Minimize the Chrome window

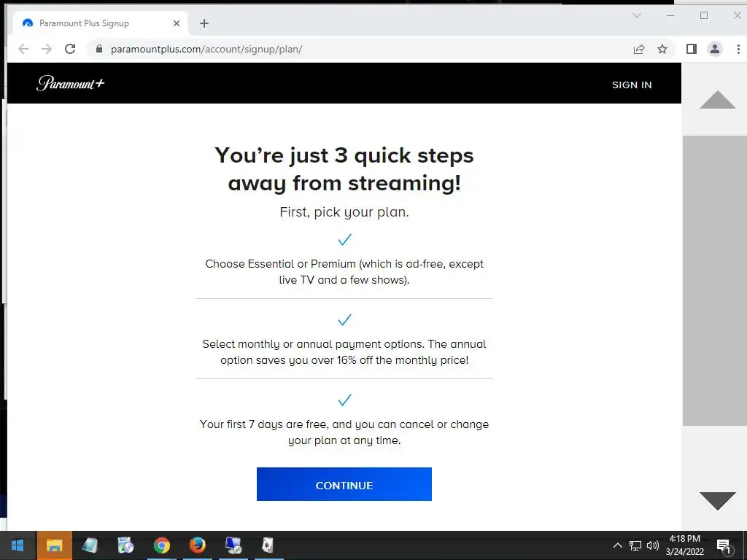[x=670, y=15]
